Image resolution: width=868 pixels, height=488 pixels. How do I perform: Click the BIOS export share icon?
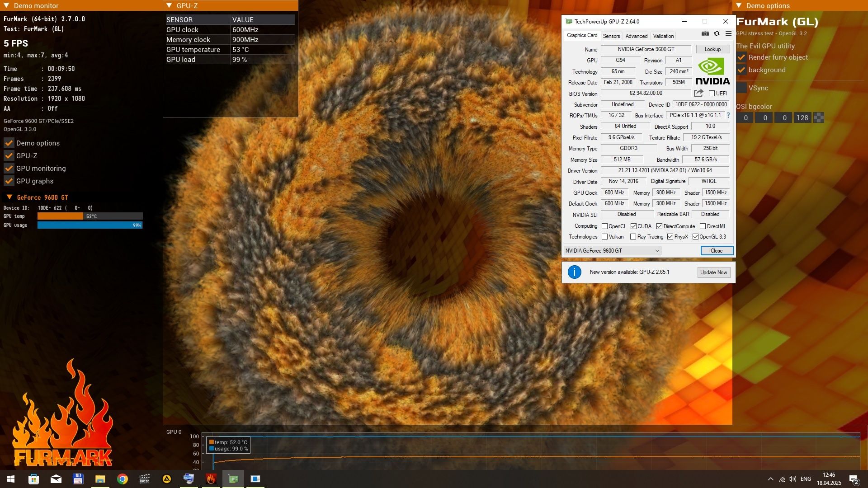pos(698,93)
